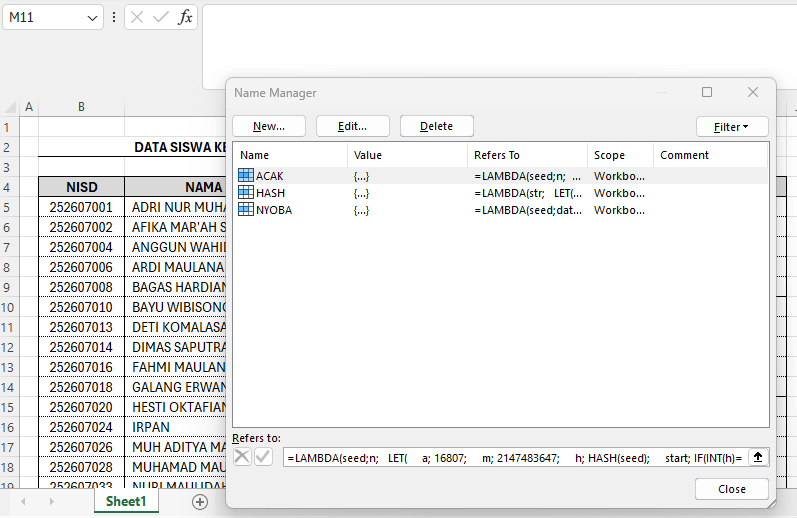
Task: Click the name cell BAGAS HARDIAN
Action: [x=176, y=287]
